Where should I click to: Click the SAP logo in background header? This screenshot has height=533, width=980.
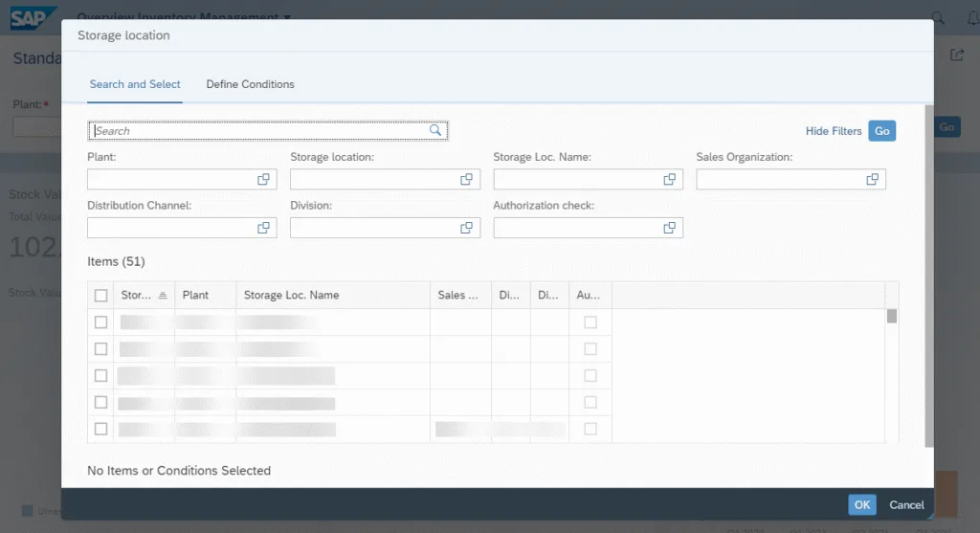(x=33, y=17)
